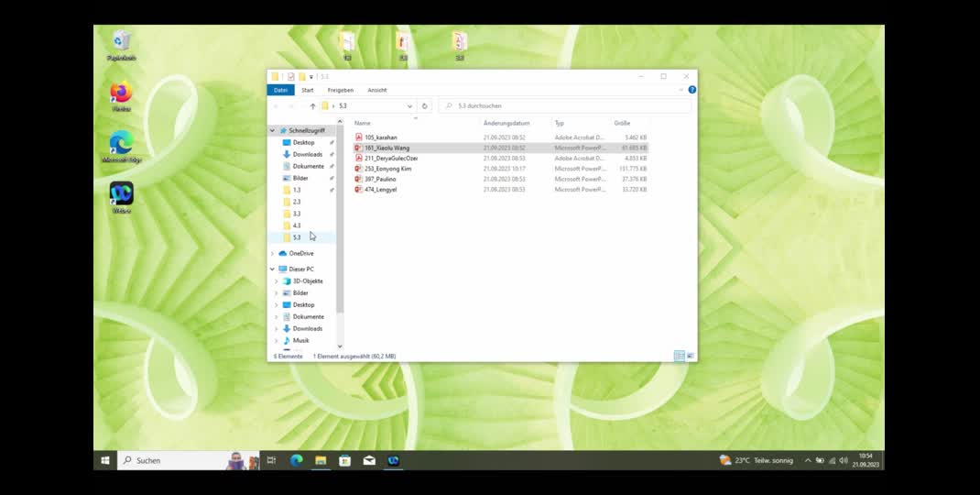The image size is (980, 495).
Task: Switch to the Ansicht ribbon tab
Action: click(x=376, y=90)
